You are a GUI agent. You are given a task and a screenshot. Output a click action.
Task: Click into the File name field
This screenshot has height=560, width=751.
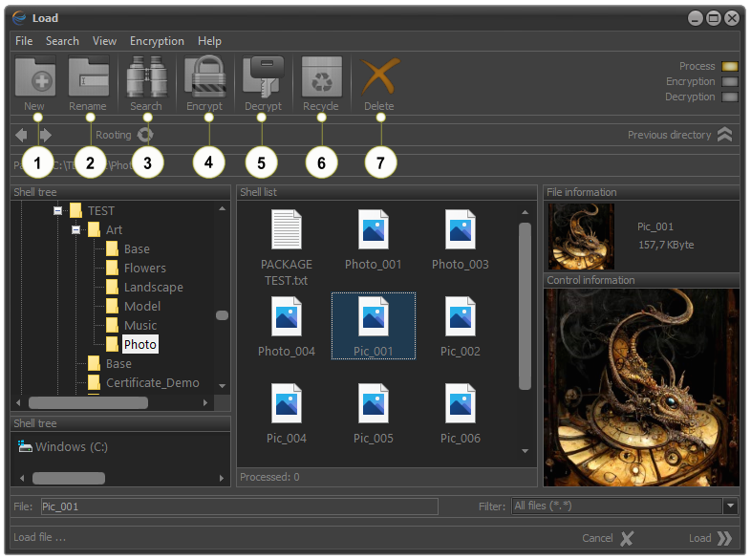[x=240, y=506]
